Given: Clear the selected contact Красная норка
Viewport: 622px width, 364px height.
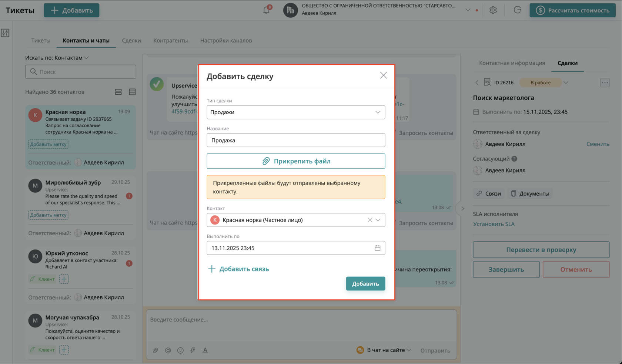Looking at the screenshot, I should 369,220.
